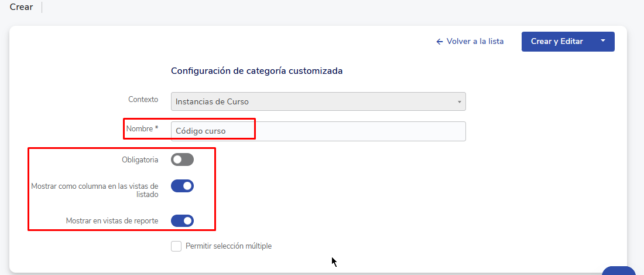Click the Permitir selección múltiple label text
Viewport: 644px width, 275px height.
coord(228,246)
